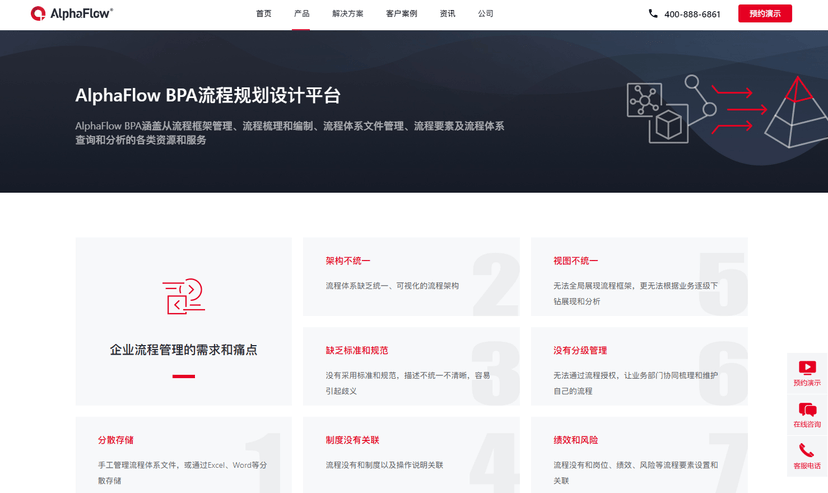Click the heading 企业流程管理的需求和痛点
Viewport: 828px width, 493px height.
(x=184, y=349)
